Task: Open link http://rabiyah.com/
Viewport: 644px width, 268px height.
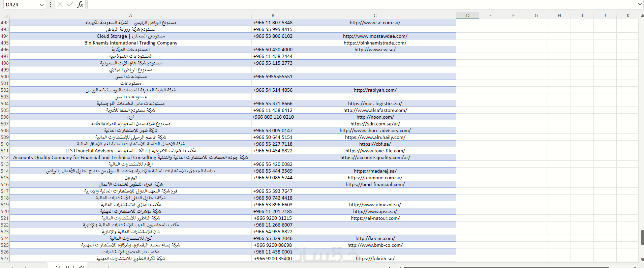Action: coord(375,90)
